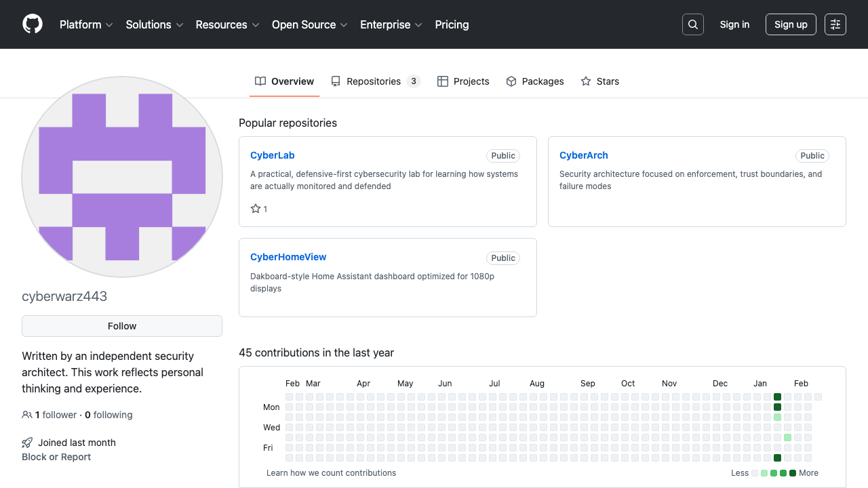Switch to the Repositories tab
The image size is (868, 488).
point(376,81)
